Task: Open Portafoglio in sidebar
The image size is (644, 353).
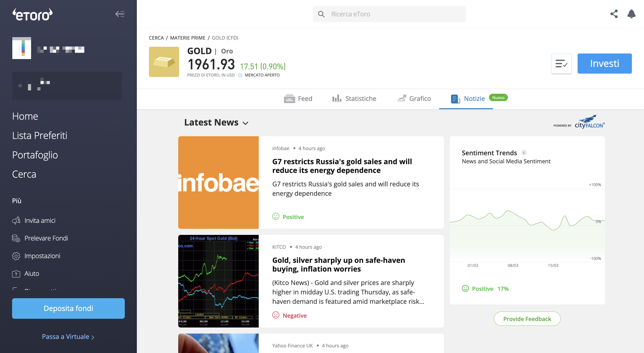Action: coord(35,155)
